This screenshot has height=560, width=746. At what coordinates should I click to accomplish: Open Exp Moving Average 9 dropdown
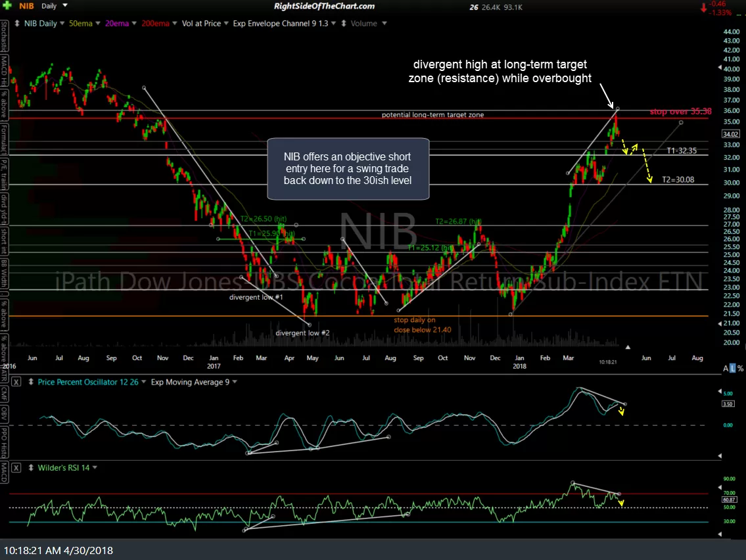(235, 382)
